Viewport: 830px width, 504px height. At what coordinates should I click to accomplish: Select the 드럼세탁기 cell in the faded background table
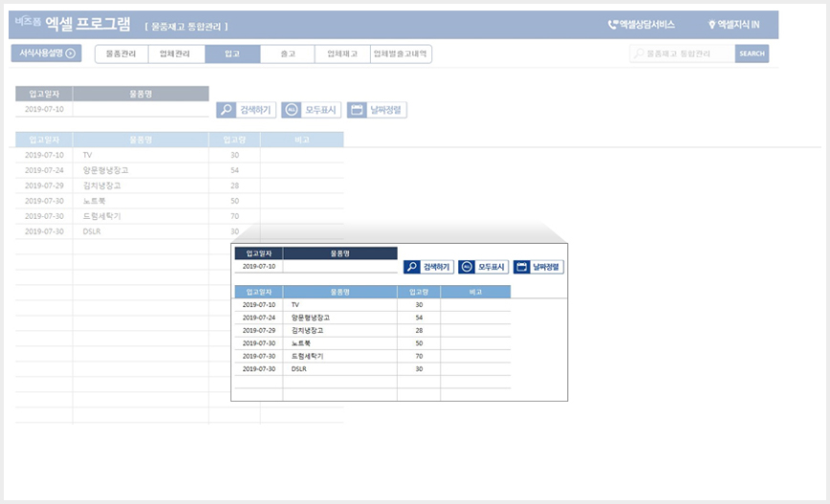[141, 216]
